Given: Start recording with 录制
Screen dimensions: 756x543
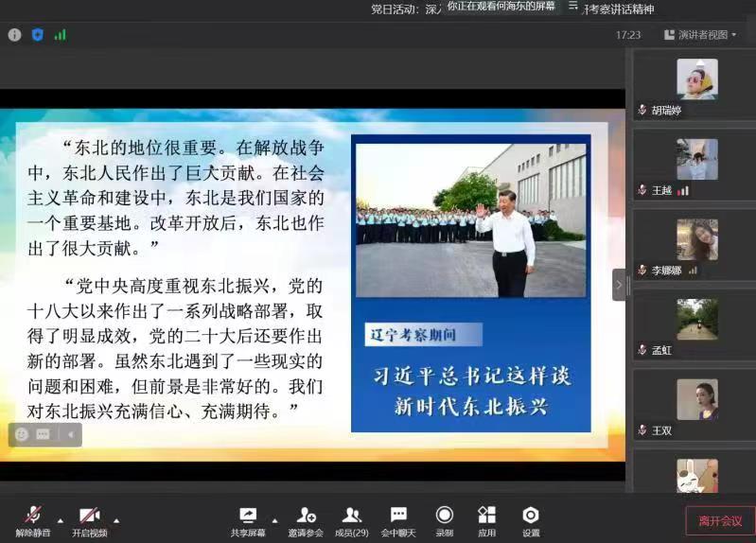Looking at the screenshot, I should (444, 520).
